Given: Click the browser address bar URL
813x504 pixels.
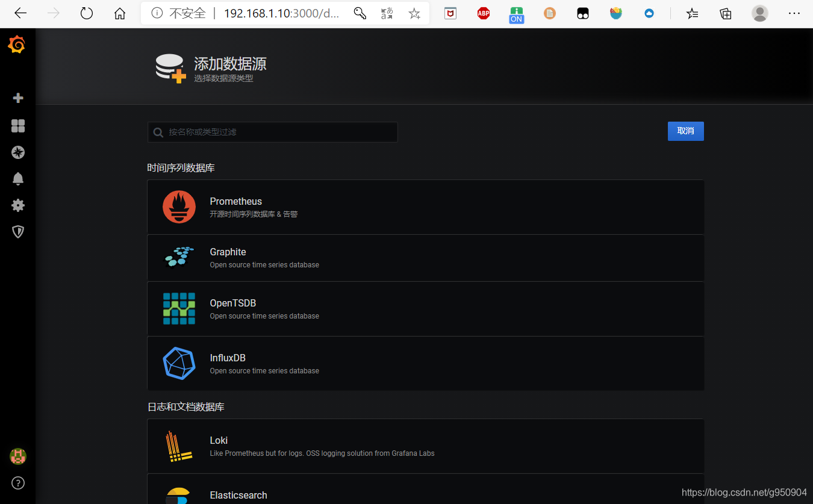Looking at the screenshot, I should tap(281, 13).
